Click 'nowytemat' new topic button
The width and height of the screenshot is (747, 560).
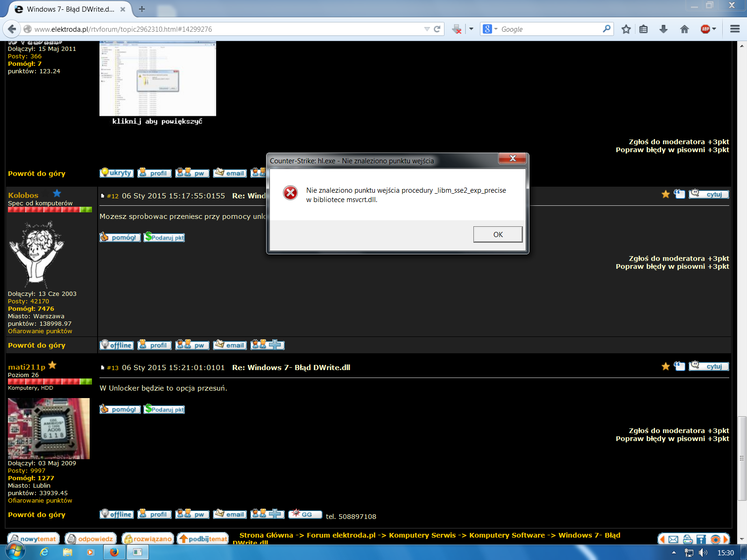[x=33, y=539]
